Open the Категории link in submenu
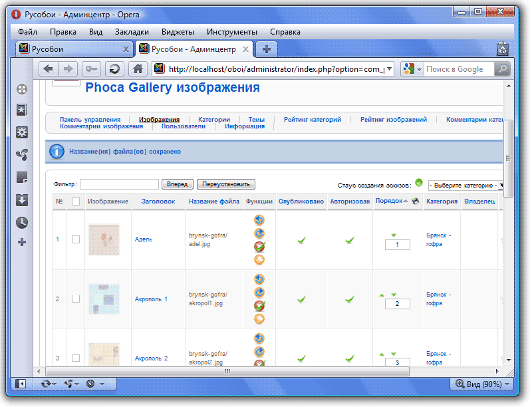Image resolution: width=532 pixels, height=407 pixels. [x=213, y=120]
